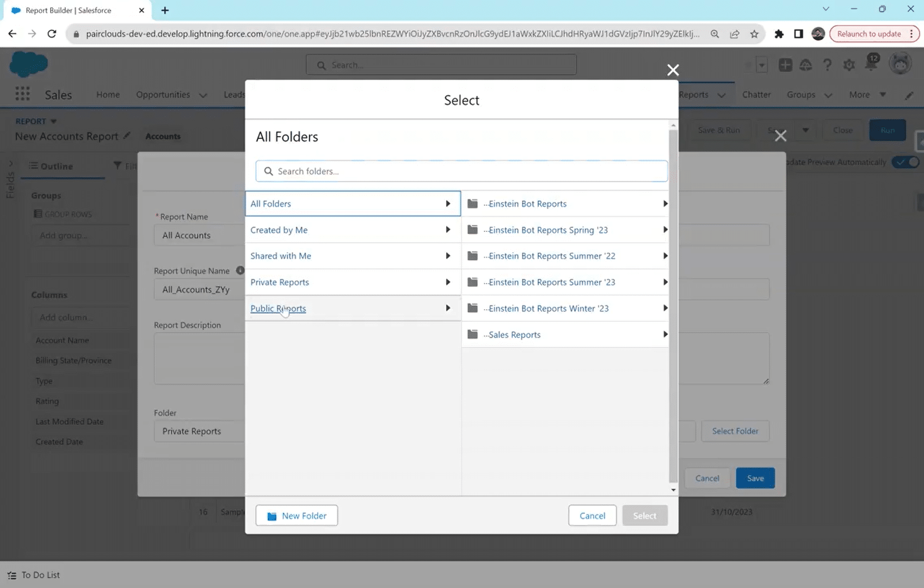Toggle Update Preview Automatically switch
Screen dimensions: 924x588
tap(907, 162)
